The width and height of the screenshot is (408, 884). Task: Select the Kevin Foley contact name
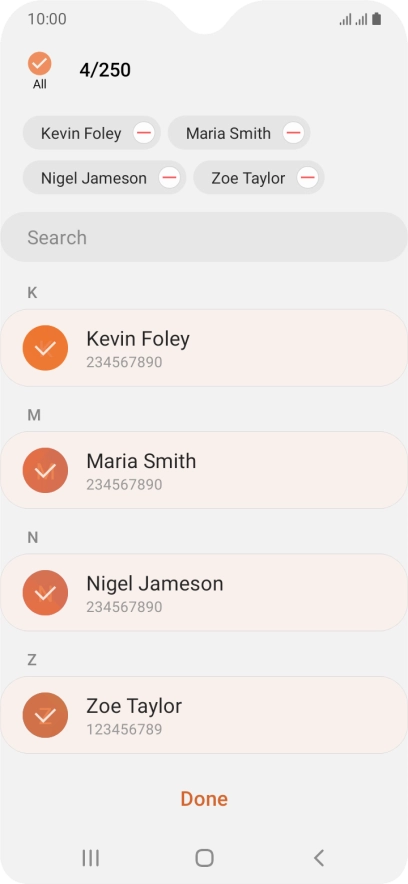tap(138, 339)
